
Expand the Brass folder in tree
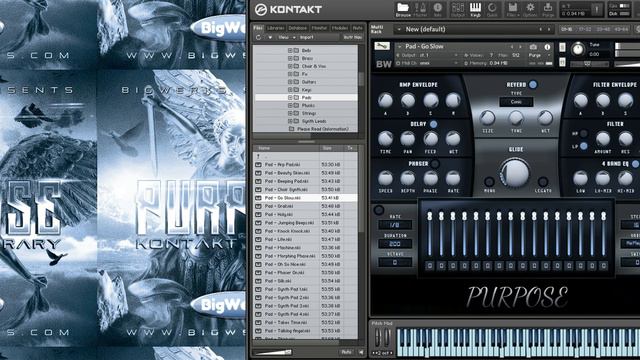click(x=290, y=58)
